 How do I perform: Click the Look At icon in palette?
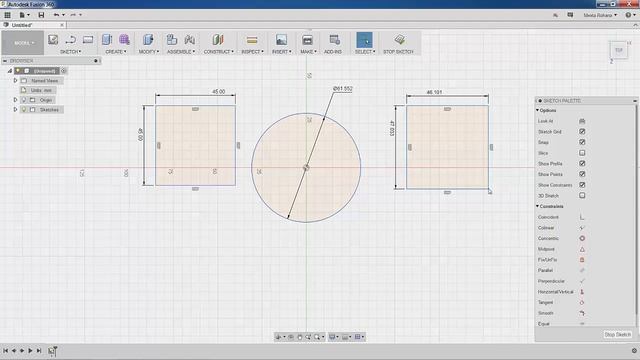(x=582, y=121)
